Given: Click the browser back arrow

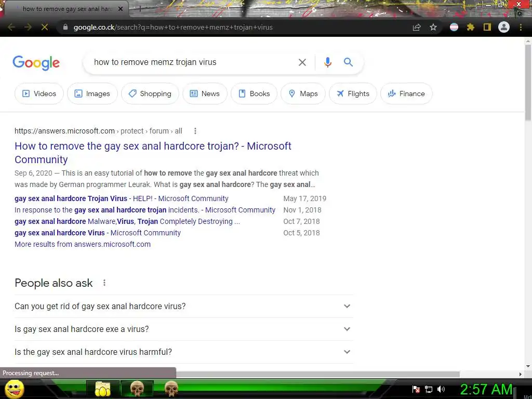Looking at the screenshot, I should coord(11,27).
